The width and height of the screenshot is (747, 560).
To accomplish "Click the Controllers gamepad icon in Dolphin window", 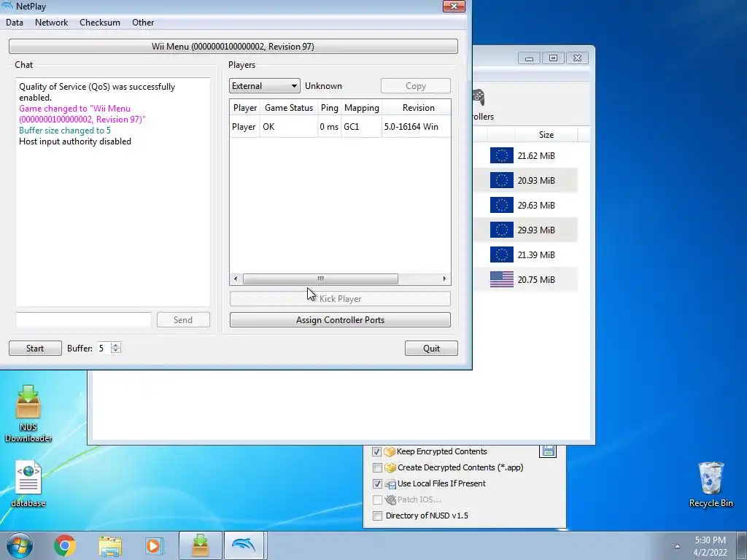I will point(479,97).
